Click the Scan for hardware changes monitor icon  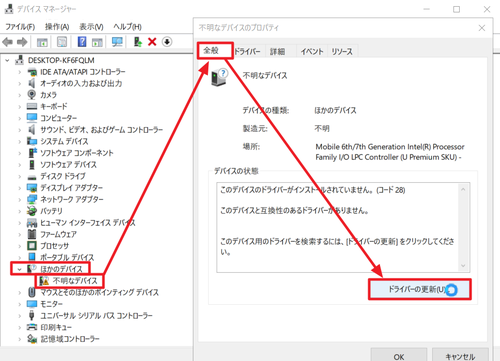pos(117,42)
